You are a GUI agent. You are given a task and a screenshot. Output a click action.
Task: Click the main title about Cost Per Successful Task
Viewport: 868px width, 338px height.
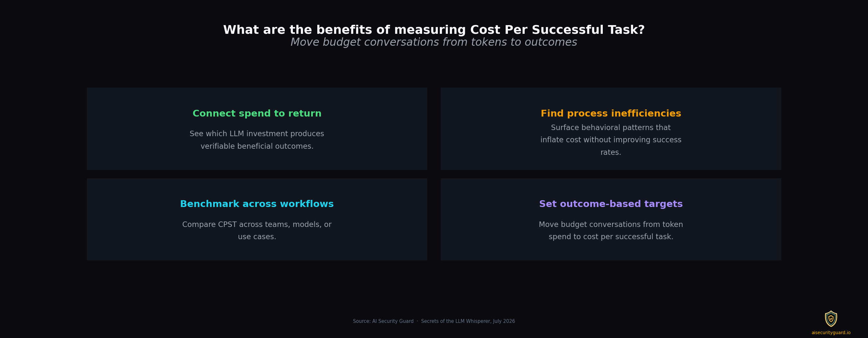click(434, 30)
